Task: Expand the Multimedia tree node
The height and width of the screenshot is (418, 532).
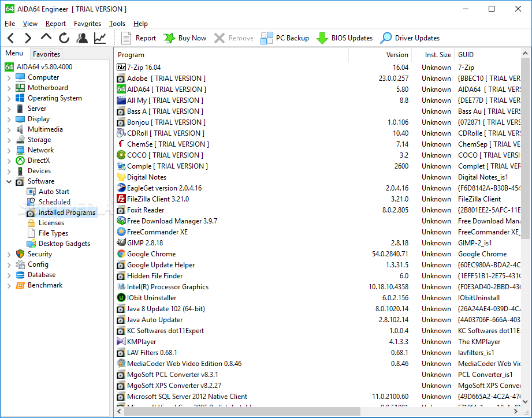Action: [x=9, y=130]
